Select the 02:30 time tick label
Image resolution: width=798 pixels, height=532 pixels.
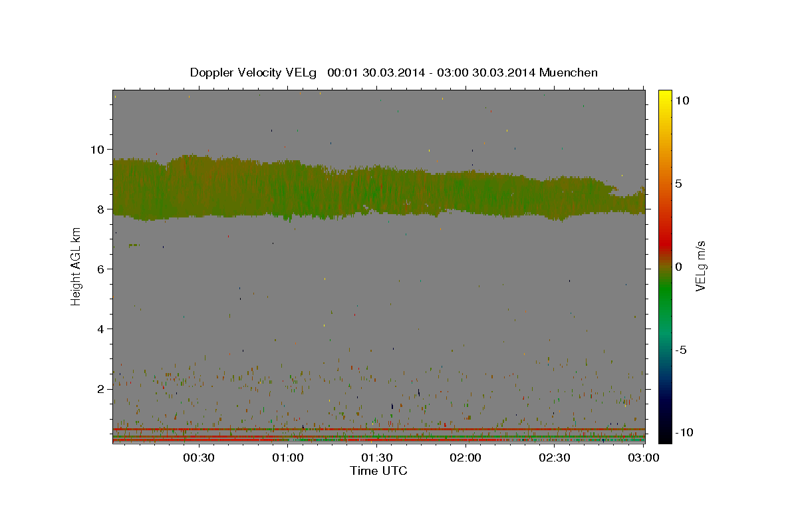555,458
